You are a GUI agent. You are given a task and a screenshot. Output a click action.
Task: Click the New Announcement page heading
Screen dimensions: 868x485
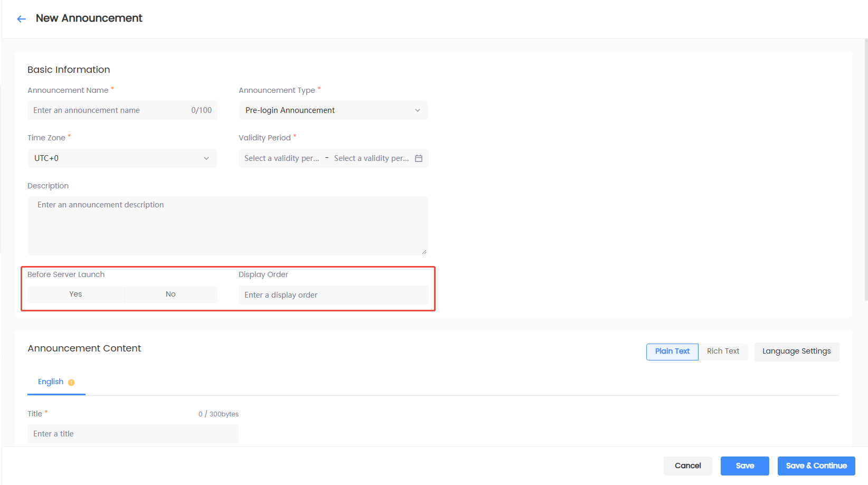coord(89,18)
